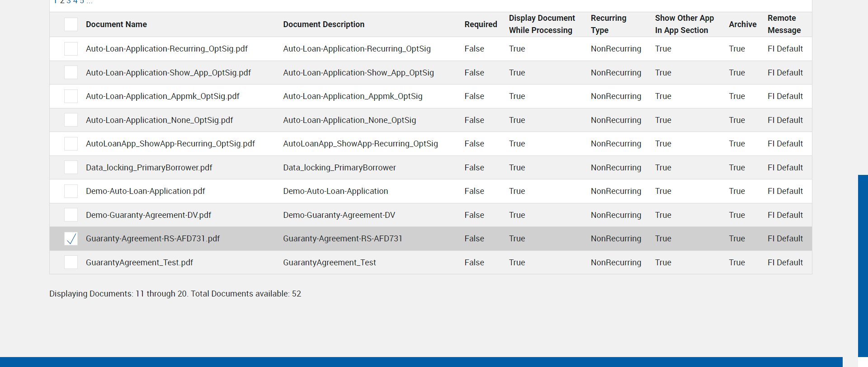
Task: Select the AutoLoanApp_ShowApp-Recurring_OptSig.pdf checkbox
Action: 71,144
